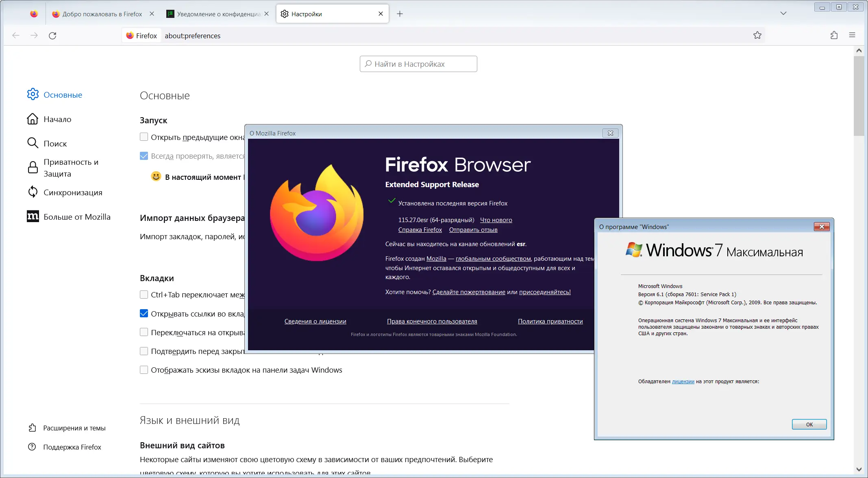Enable 'Открыть предыдущие окна' checkbox
This screenshot has width=868, height=478.
(x=144, y=137)
